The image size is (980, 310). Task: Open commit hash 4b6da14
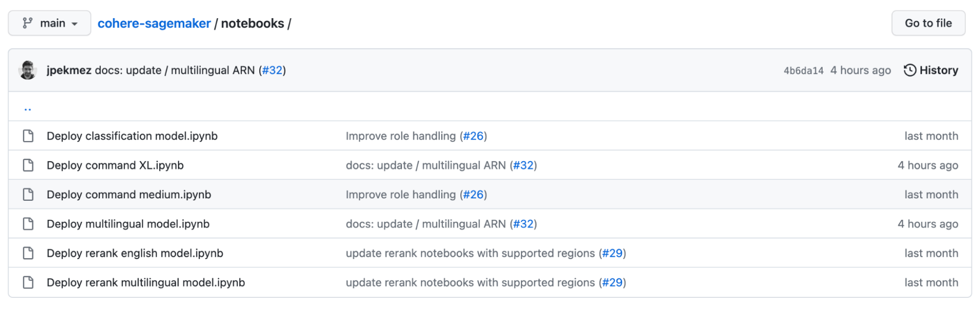tap(803, 71)
